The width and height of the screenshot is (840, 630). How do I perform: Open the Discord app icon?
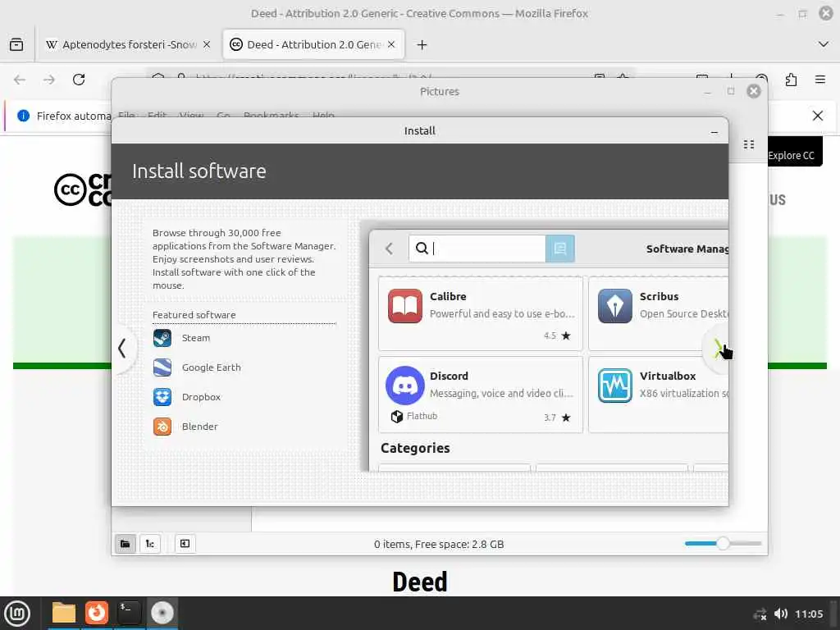[405, 386]
